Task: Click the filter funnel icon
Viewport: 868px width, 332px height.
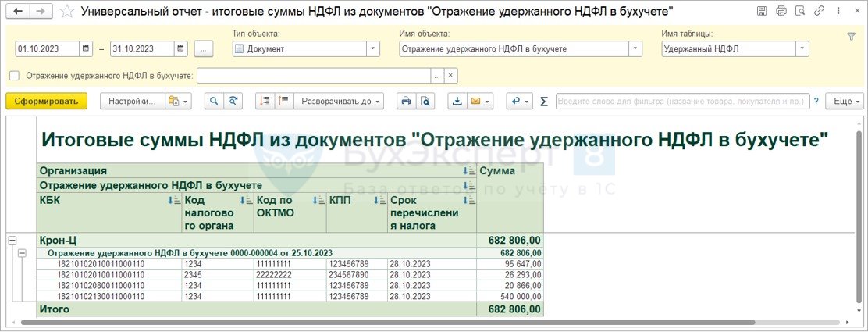Action: pyautogui.click(x=852, y=36)
